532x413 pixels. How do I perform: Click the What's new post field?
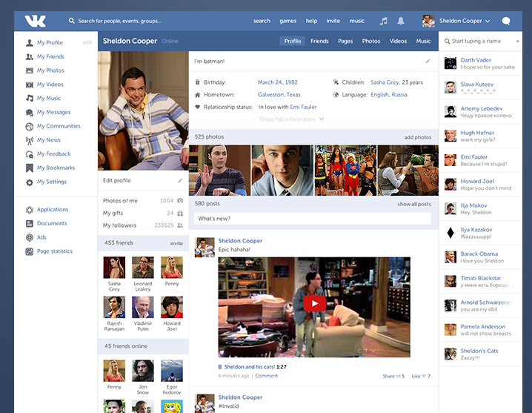313,219
